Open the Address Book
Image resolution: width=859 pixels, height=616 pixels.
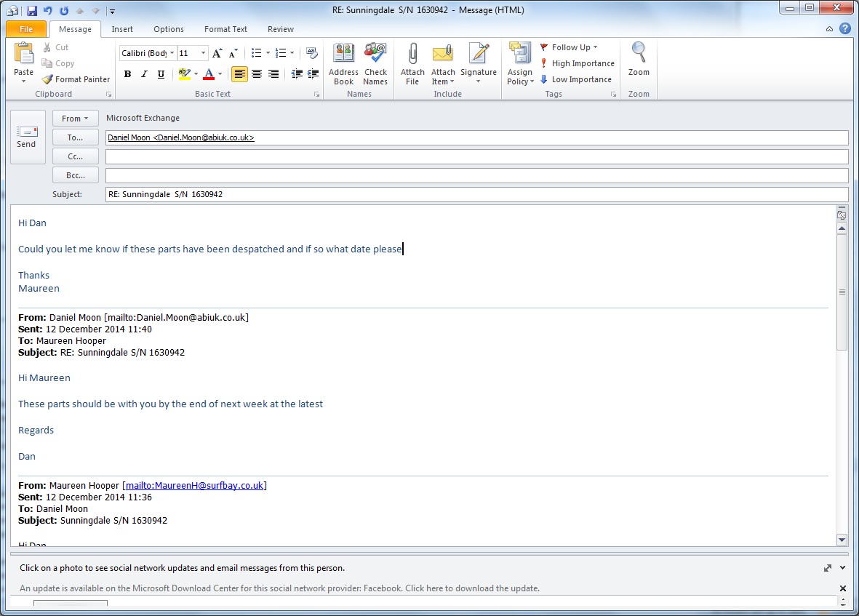click(x=343, y=57)
